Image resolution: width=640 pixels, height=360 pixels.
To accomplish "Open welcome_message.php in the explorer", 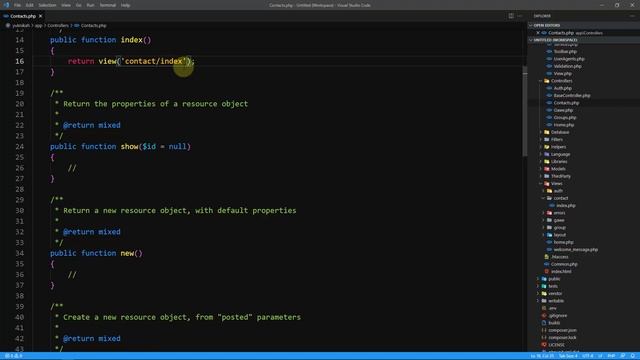I will click(576, 250).
